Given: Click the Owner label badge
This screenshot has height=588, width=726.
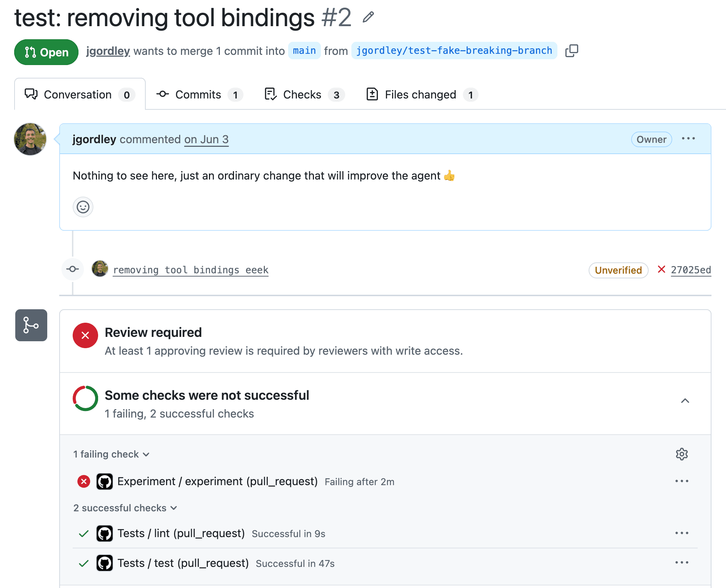Looking at the screenshot, I should (652, 140).
